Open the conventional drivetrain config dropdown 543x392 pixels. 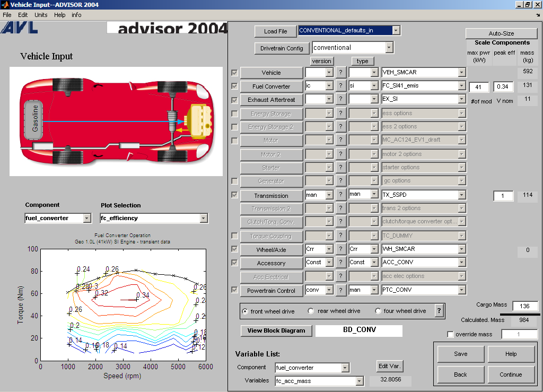click(x=389, y=47)
